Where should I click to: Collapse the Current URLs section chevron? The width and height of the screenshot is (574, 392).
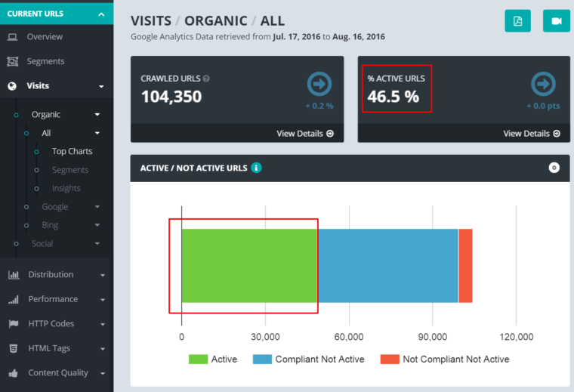[x=101, y=14]
